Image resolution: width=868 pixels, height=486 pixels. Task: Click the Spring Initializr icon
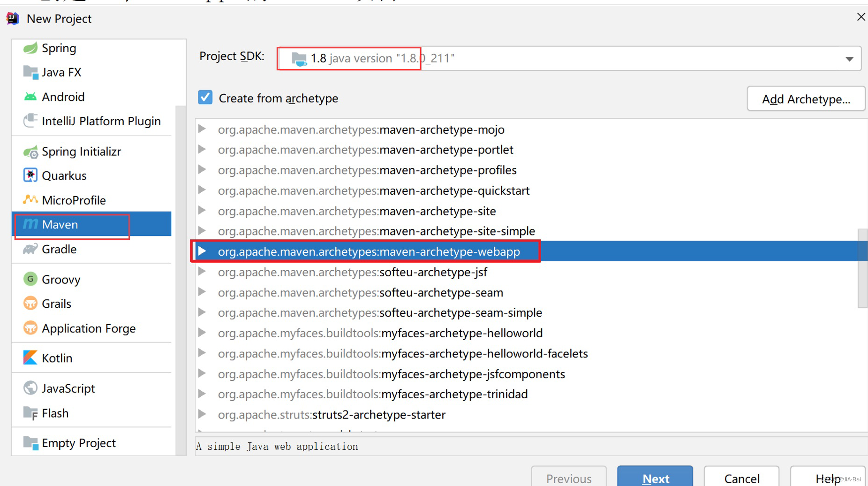tap(30, 152)
